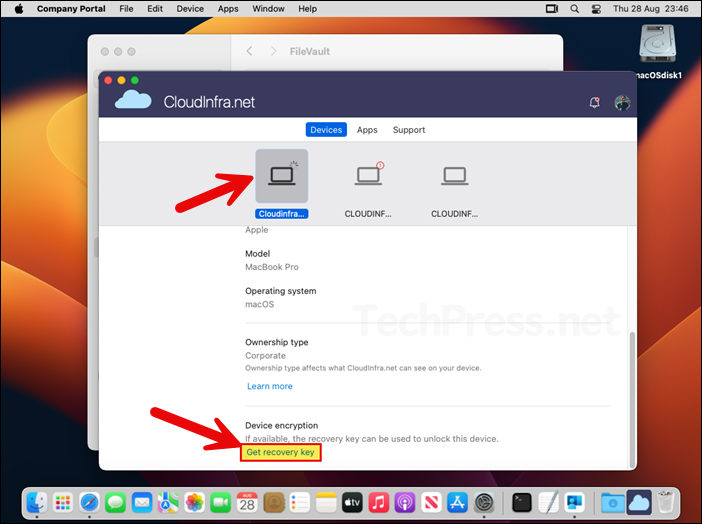Open the Window menu
The height and width of the screenshot is (524, 702).
coord(268,9)
